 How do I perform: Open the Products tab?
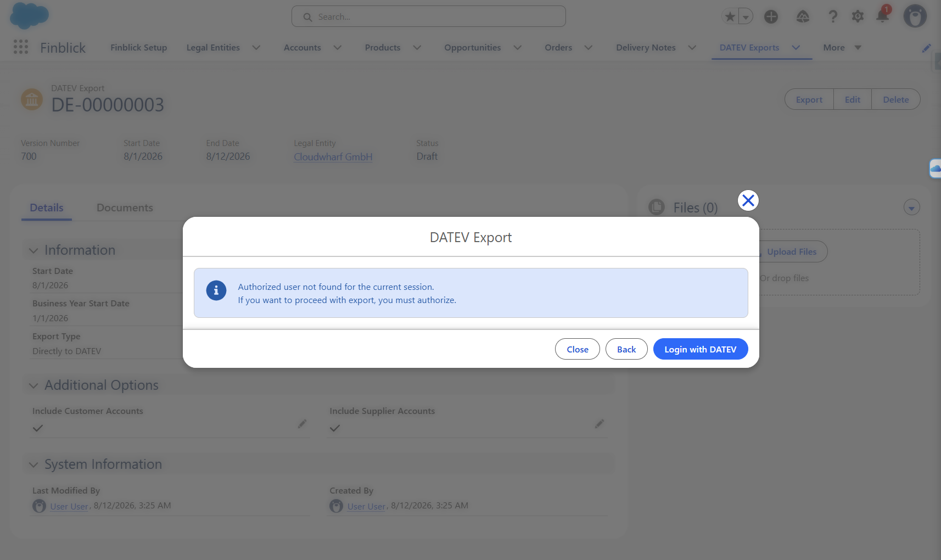tap(383, 48)
